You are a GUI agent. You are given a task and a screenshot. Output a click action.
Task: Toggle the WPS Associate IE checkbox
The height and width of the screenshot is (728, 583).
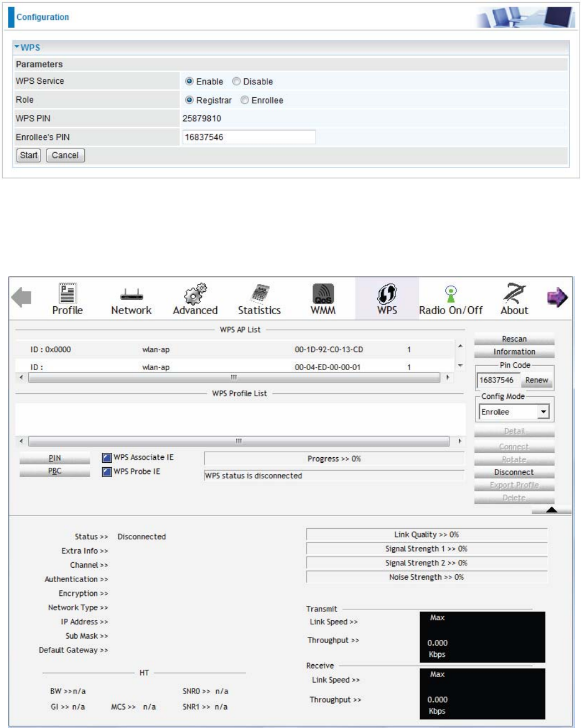click(107, 458)
